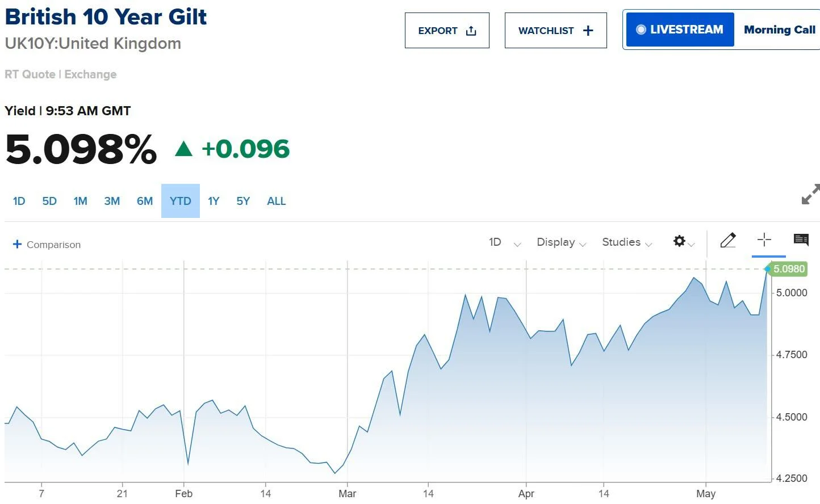Select the 1D time range tab
Image resolution: width=820 pixels, height=504 pixels.
(19, 201)
